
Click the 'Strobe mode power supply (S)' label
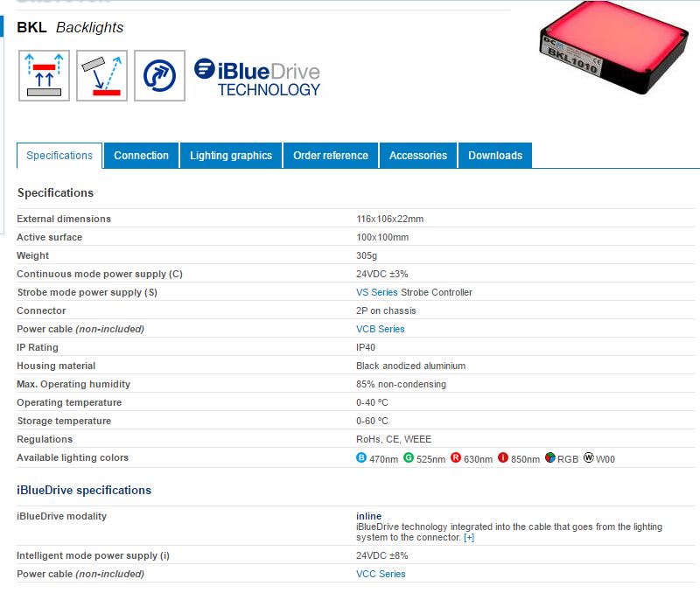coord(87,292)
